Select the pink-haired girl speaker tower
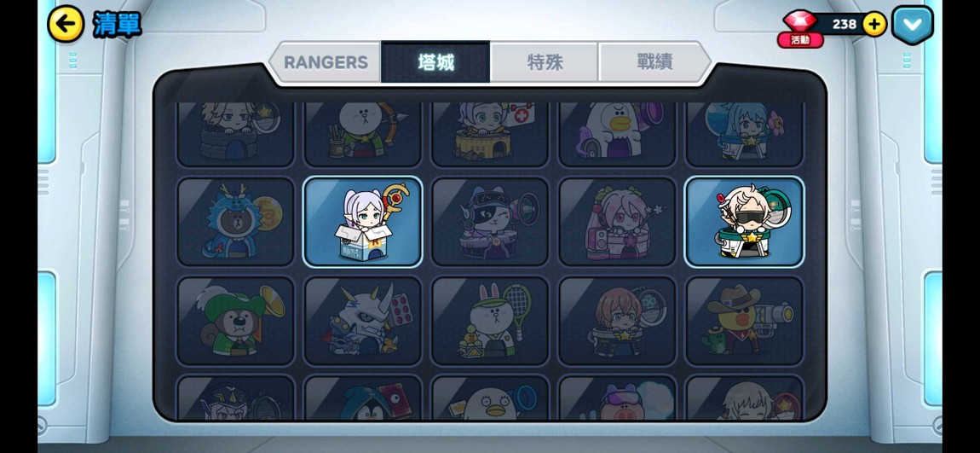The width and height of the screenshot is (980, 453). coord(618,222)
